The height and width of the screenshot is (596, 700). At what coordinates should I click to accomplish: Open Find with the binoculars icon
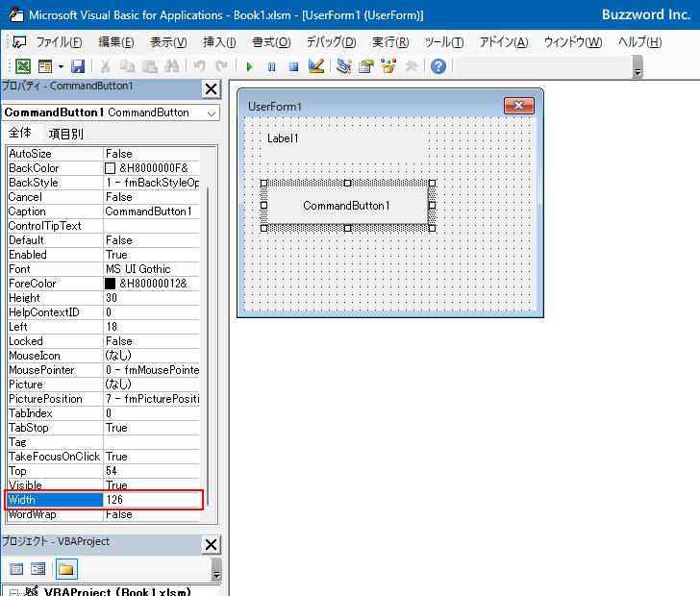tap(171, 66)
